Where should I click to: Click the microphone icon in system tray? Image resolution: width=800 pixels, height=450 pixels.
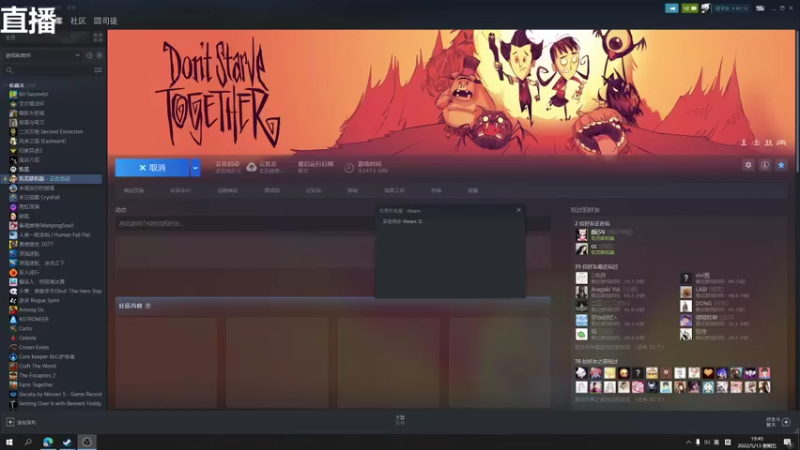point(697,442)
